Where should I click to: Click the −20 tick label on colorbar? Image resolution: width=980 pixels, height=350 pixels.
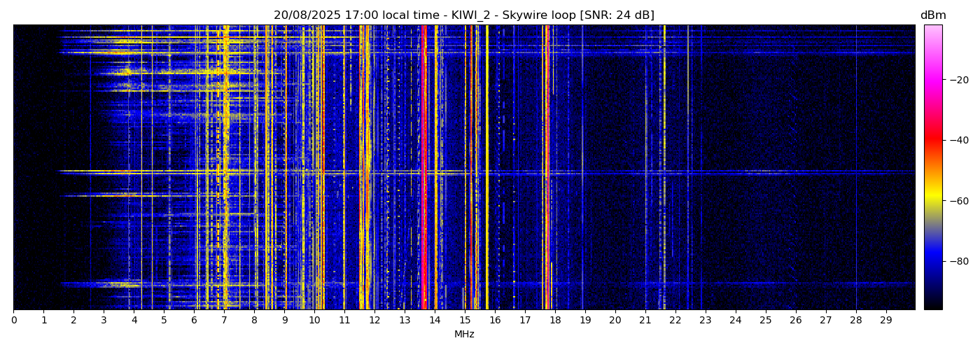pyautogui.click(x=955, y=80)
